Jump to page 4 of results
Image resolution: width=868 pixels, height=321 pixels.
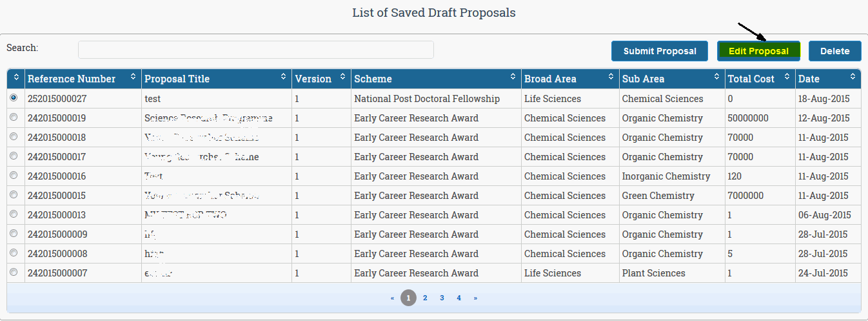point(459,298)
